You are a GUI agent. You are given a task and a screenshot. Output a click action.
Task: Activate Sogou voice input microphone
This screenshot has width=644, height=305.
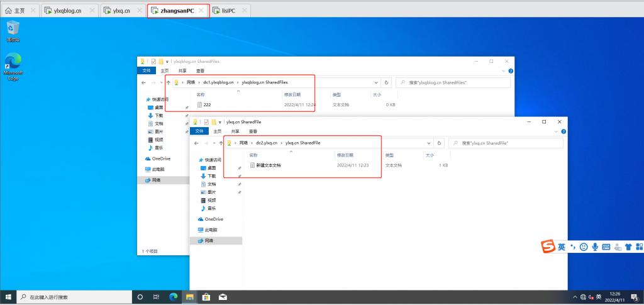coord(594,247)
